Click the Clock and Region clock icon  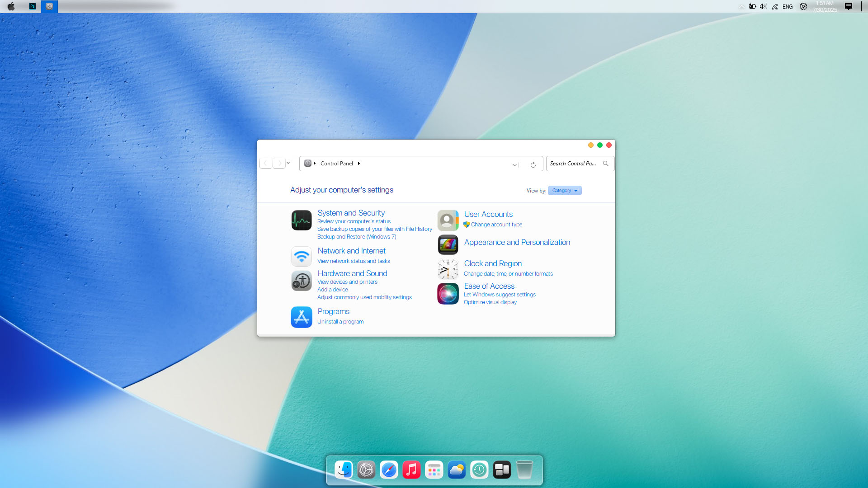click(448, 269)
